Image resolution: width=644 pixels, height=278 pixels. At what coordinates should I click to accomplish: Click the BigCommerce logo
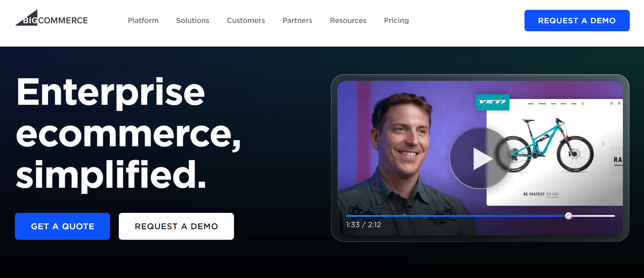(x=51, y=18)
